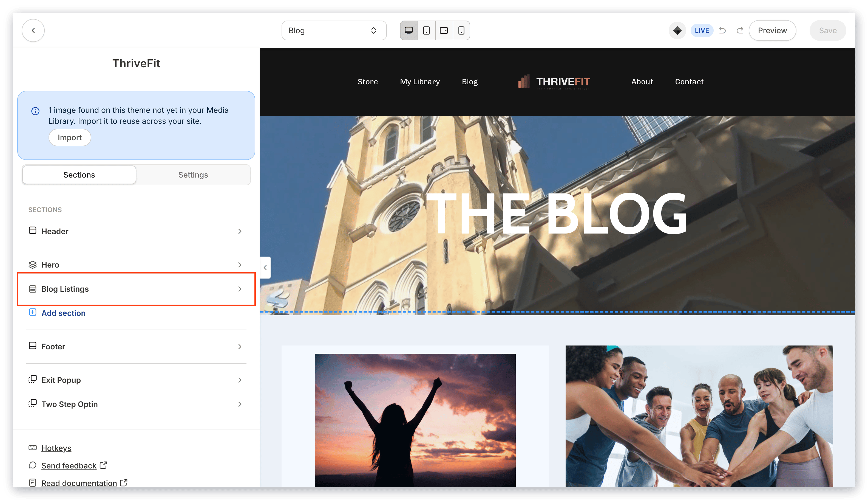Open Send feedback link

click(69, 466)
